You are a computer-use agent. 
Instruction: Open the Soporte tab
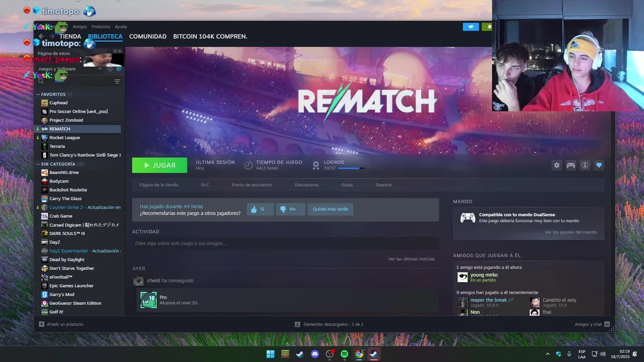383,185
